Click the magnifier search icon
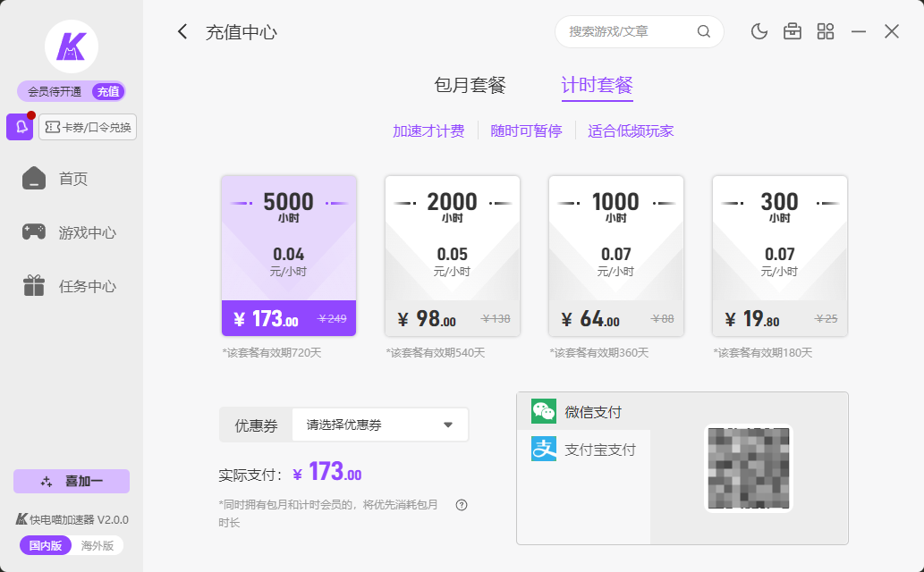This screenshot has width=924, height=572. [x=704, y=32]
